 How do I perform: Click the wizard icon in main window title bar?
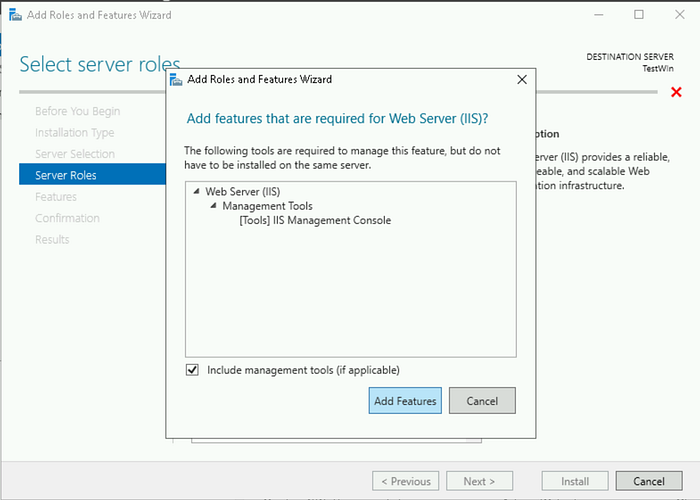coord(15,15)
